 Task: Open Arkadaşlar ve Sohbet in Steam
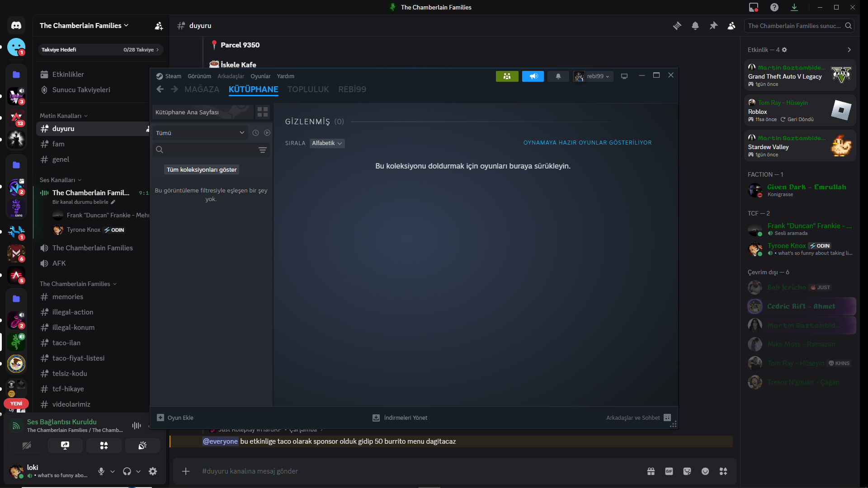coord(638,418)
